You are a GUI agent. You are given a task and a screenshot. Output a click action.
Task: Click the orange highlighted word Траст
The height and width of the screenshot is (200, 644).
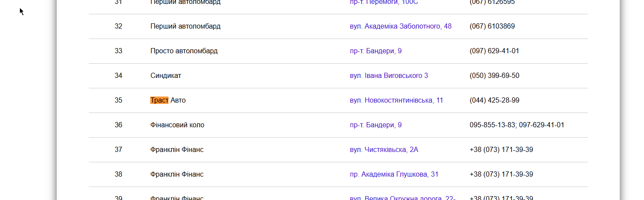[159, 100]
